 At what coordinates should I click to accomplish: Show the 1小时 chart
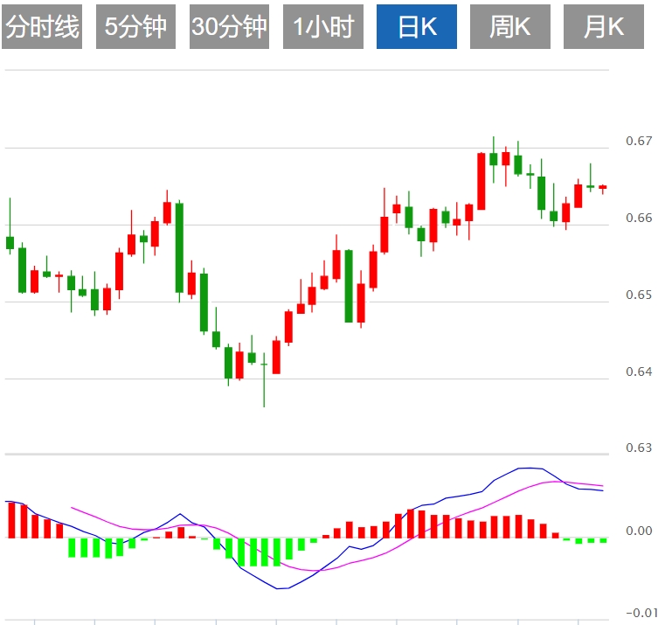tap(322, 27)
